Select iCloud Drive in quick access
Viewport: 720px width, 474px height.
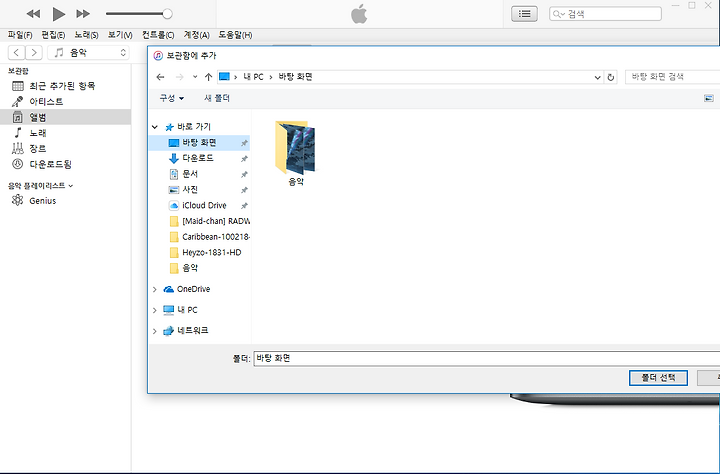point(199,205)
